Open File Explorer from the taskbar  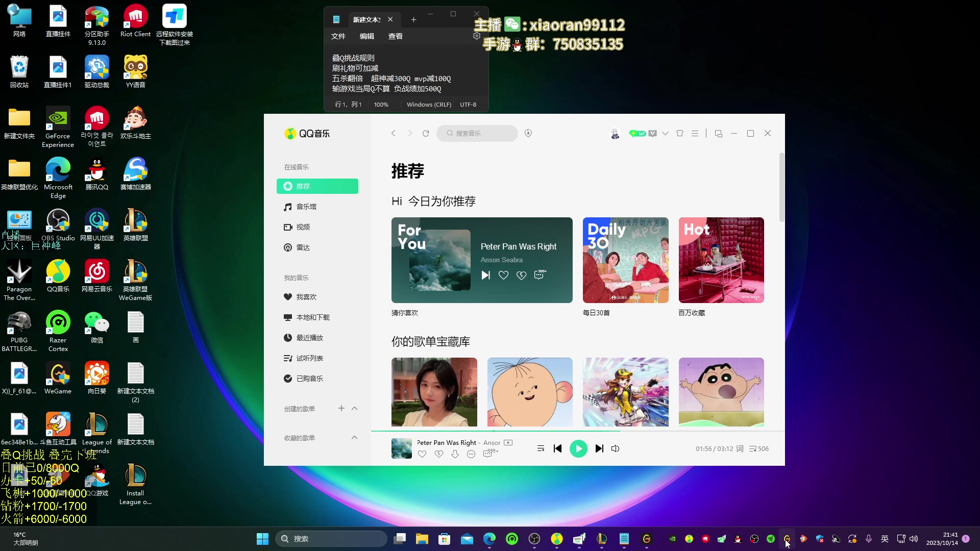click(x=422, y=539)
